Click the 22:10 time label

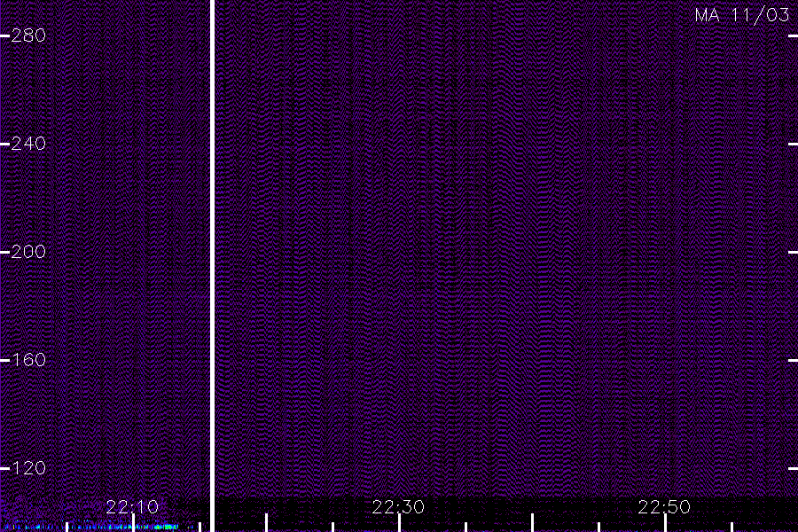point(132,507)
